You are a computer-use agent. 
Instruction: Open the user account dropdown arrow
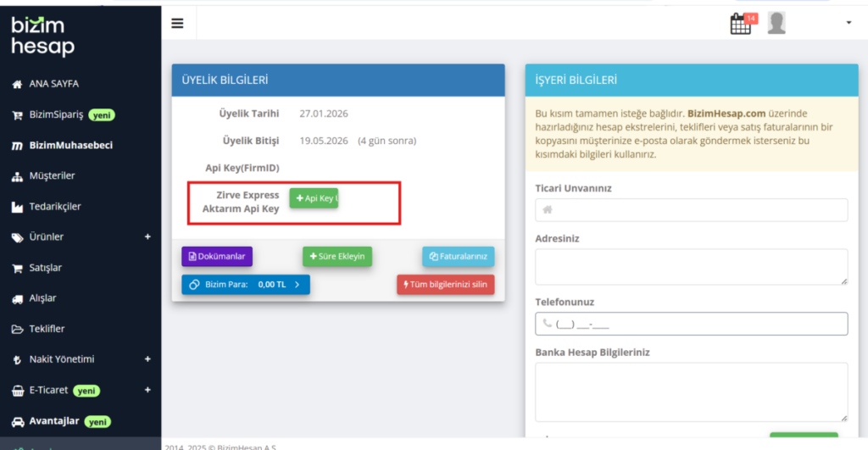click(x=849, y=23)
